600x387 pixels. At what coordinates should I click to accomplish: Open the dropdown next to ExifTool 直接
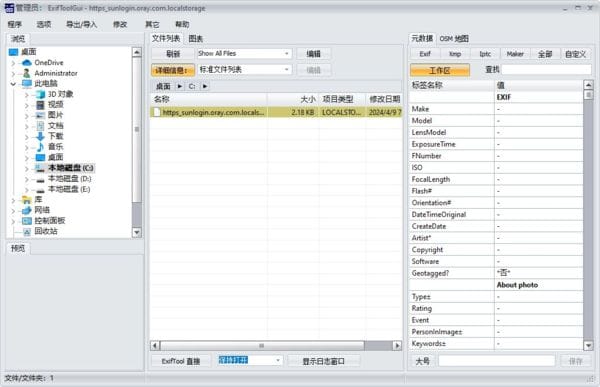(x=278, y=360)
